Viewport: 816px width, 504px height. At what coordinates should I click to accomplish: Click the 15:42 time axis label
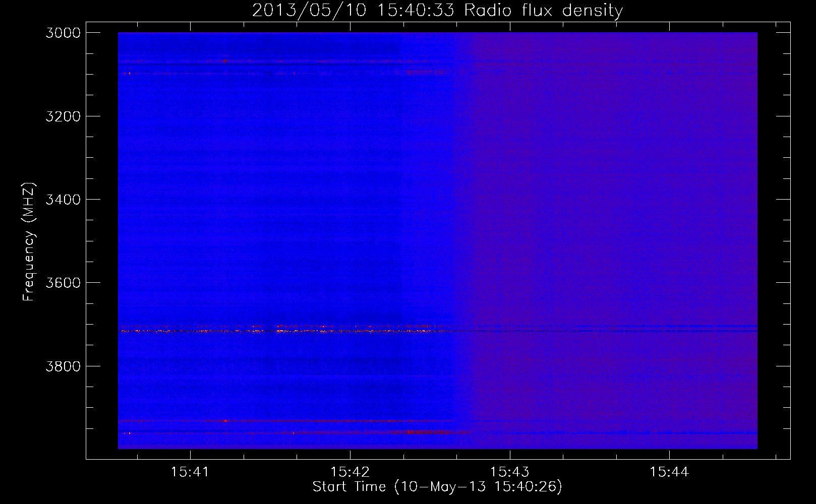pyautogui.click(x=350, y=472)
